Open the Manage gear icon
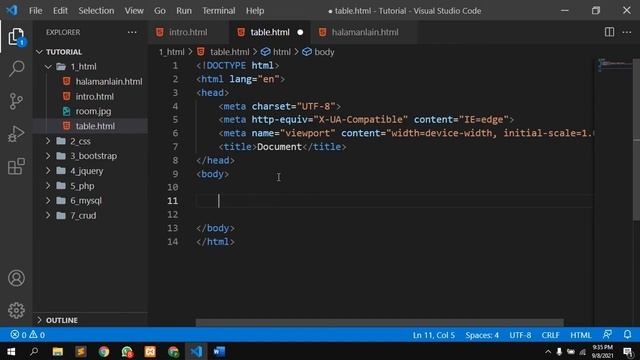Screen dimensions: 640x360 point(16,310)
